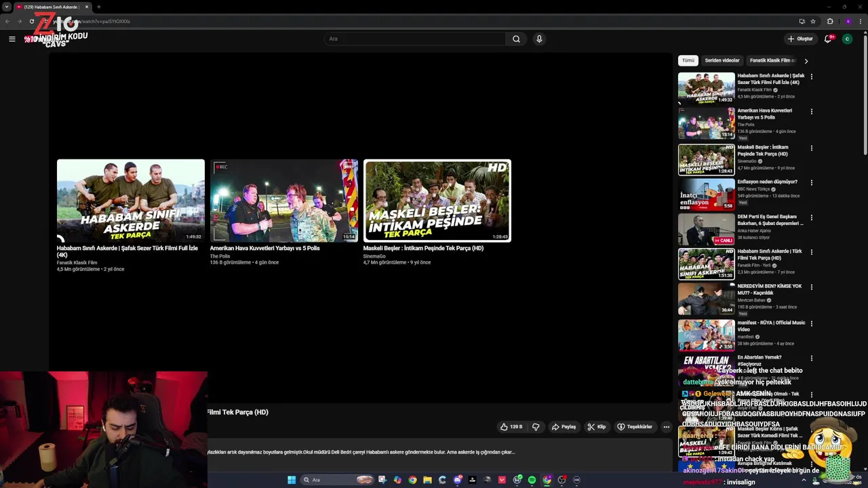Click the install app icon in address bar

[x=802, y=21]
